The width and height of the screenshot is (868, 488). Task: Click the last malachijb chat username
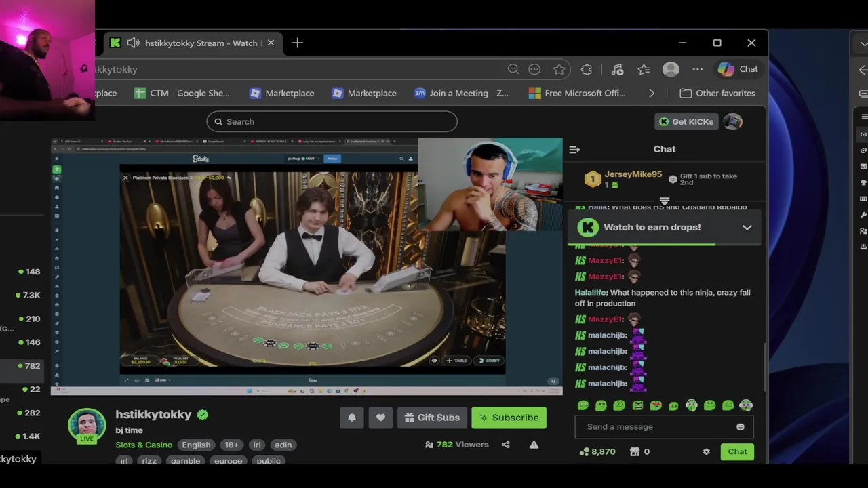607,384
